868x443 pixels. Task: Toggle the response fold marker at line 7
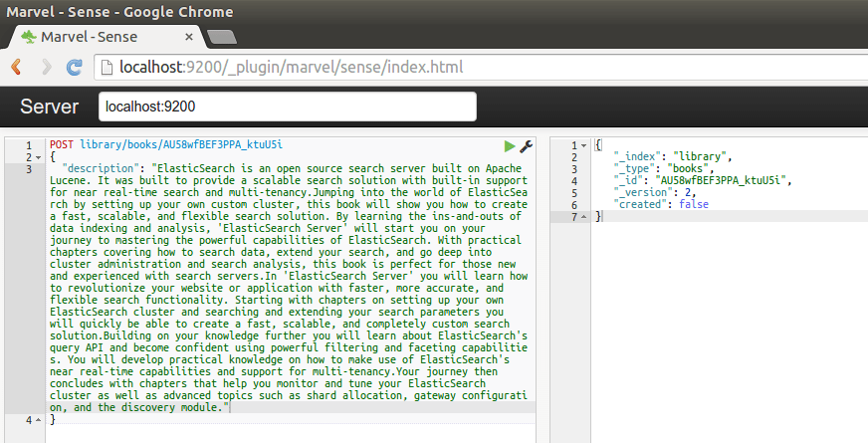coord(584,217)
